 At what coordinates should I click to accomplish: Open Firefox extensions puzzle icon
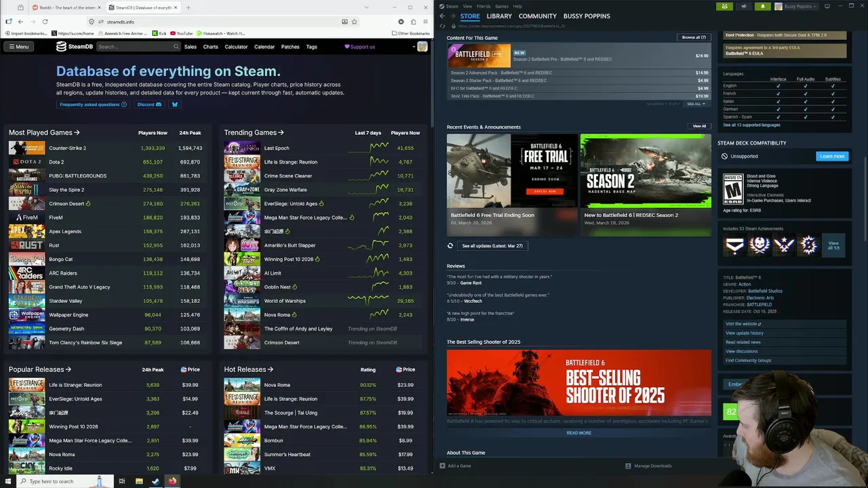click(414, 22)
